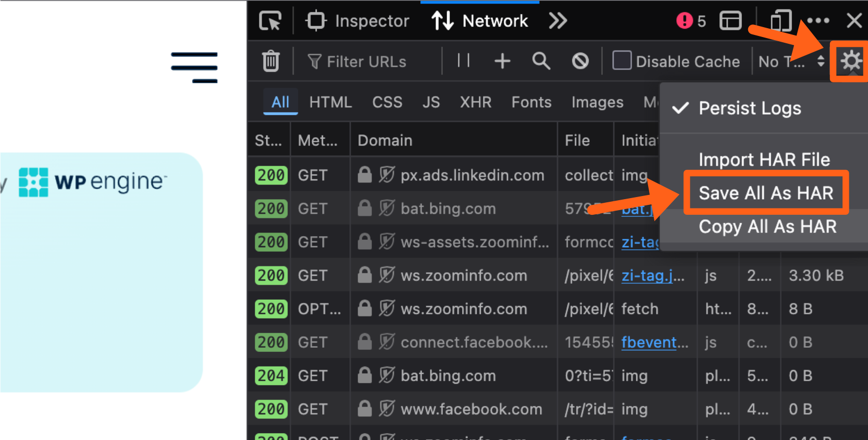Open the devtools three-dot options menu
The height and width of the screenshot is (440, 868).
tap(818, 21)
